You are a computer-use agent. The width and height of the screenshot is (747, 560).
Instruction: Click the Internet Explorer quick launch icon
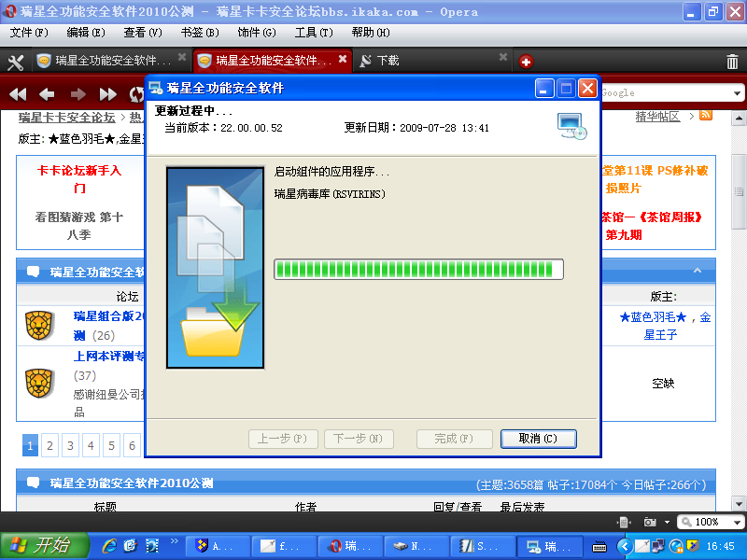click(x=110, y=546)
